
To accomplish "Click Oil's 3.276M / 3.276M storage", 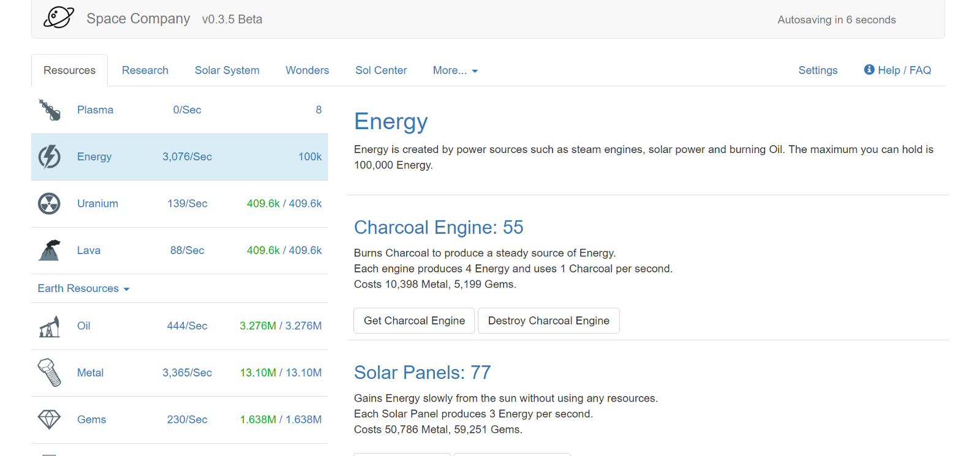I will (x=281, y=326).
